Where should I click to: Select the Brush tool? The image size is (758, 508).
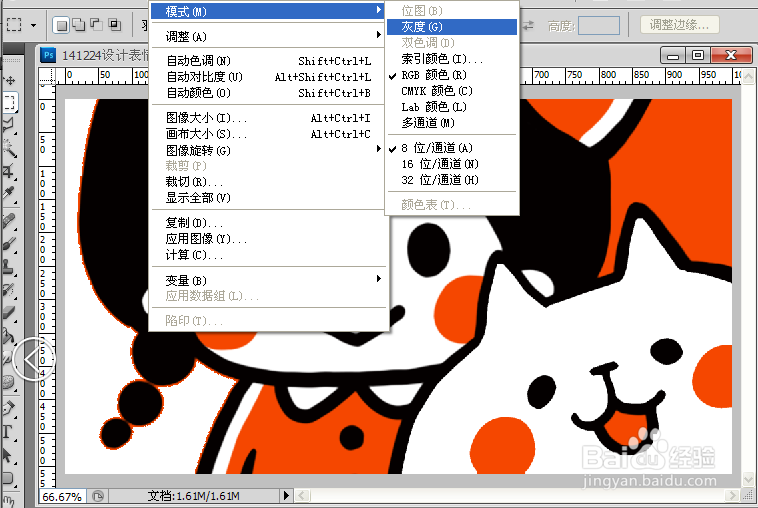pyautogui.click(x=9, y=244)
